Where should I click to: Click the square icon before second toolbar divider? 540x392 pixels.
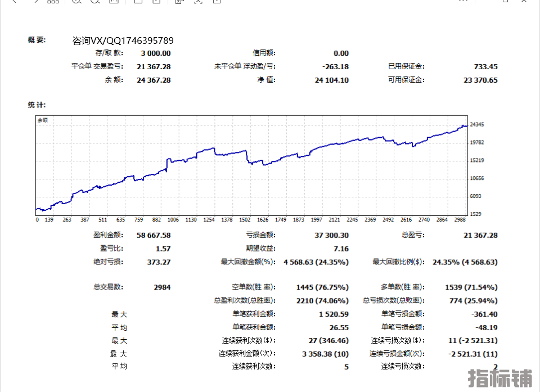click(x=156, y=2)
